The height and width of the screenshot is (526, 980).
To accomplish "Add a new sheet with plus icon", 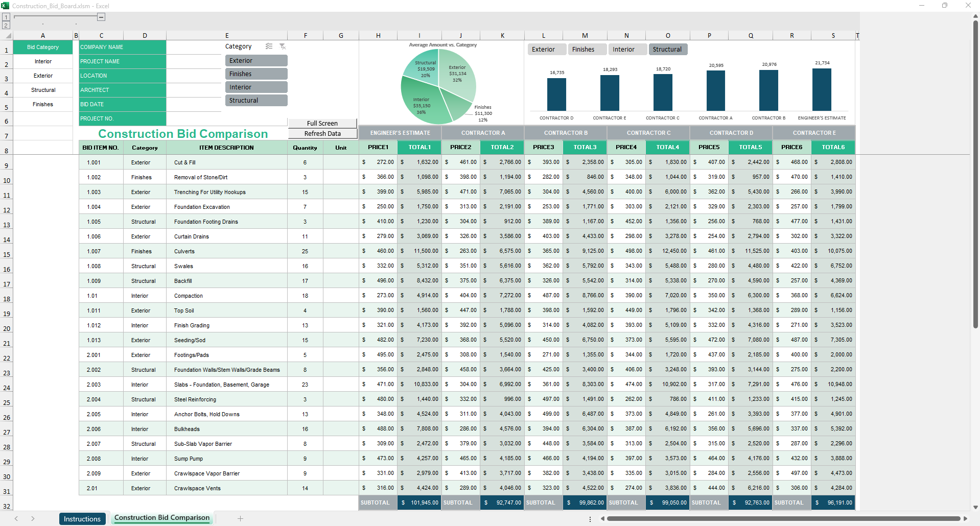I will click(x=240, y=518).
